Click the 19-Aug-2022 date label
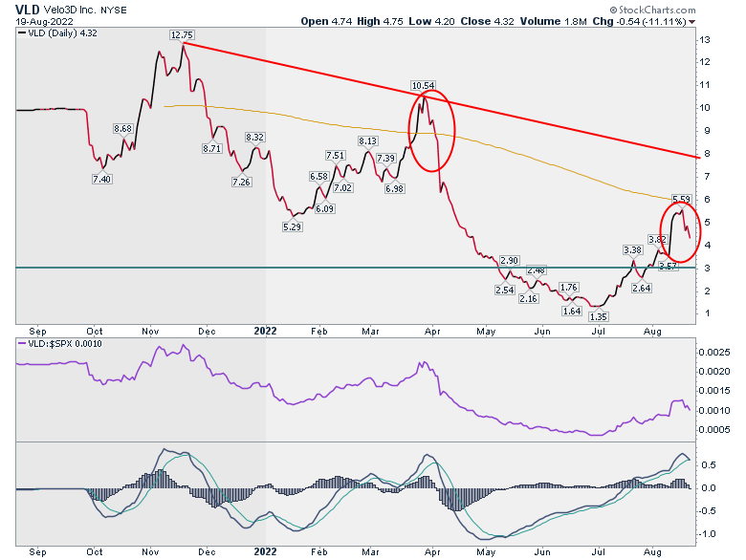The height and width of the screenshot is (560, 746). [x=44, y=21]
